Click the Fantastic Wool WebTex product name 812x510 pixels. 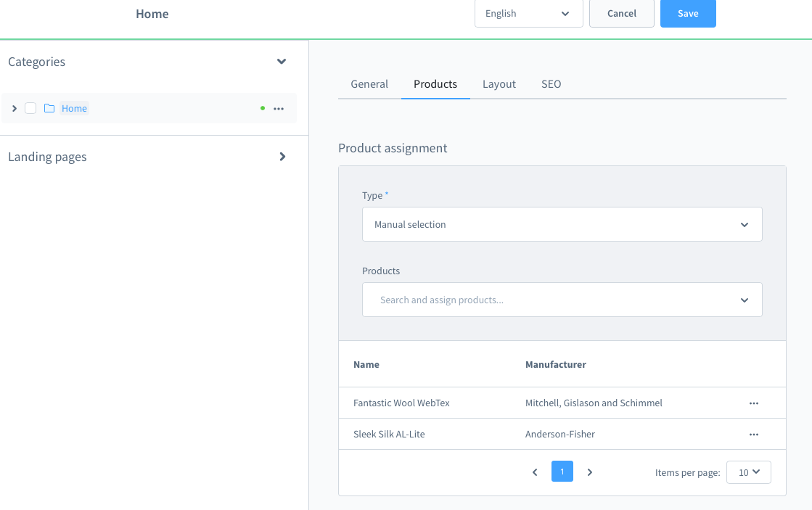401,403
